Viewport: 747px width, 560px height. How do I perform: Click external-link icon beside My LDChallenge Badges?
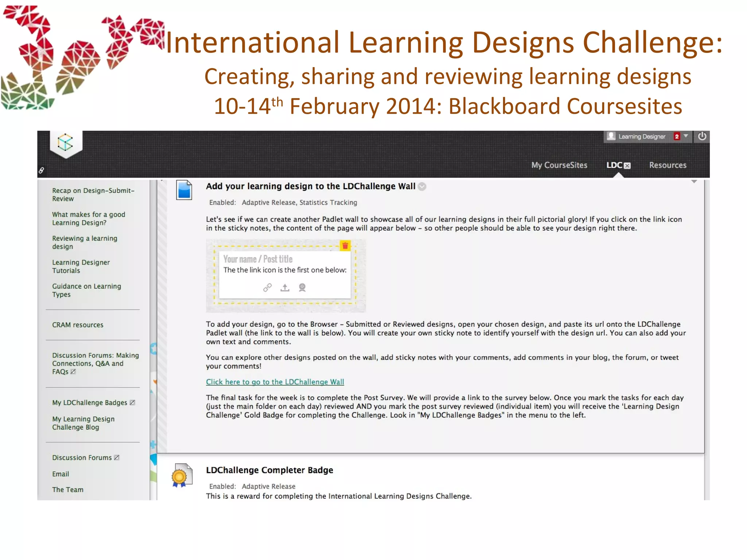click(132, 402)
